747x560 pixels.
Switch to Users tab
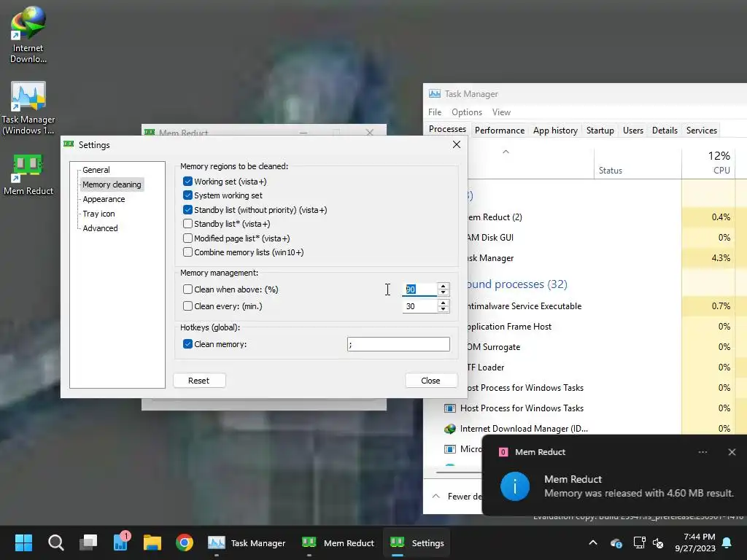pyautogui.click(x=632, y=130)
